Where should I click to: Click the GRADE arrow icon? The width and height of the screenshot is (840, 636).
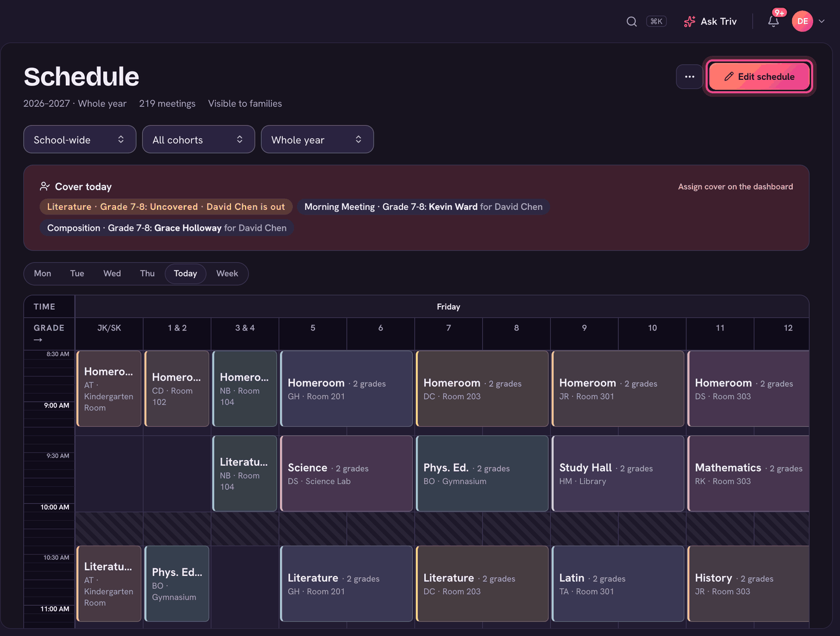[38, 340]
